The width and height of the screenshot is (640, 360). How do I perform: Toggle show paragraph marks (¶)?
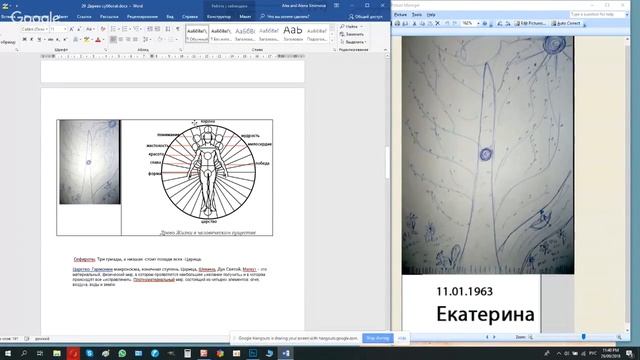tap(178, 29)
